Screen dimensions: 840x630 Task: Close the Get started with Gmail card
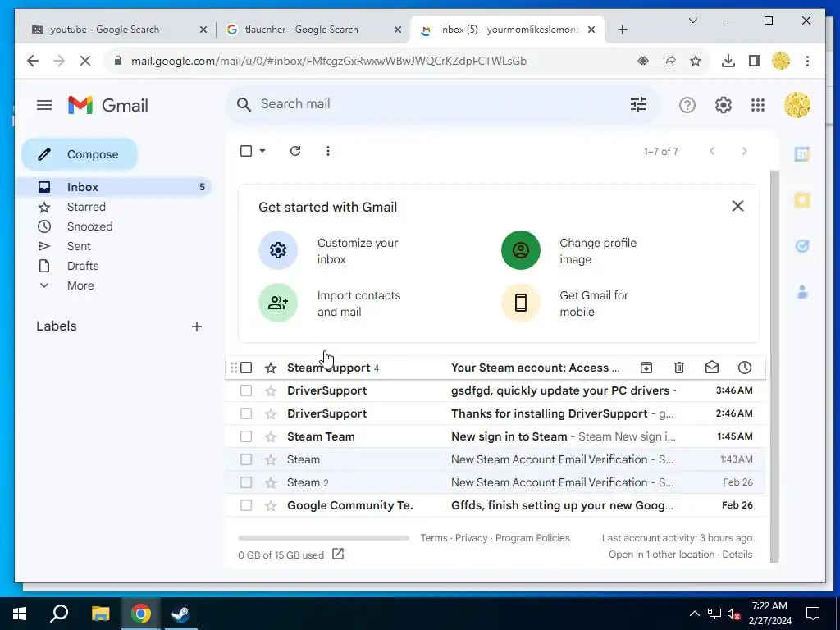tap(737, 206)
